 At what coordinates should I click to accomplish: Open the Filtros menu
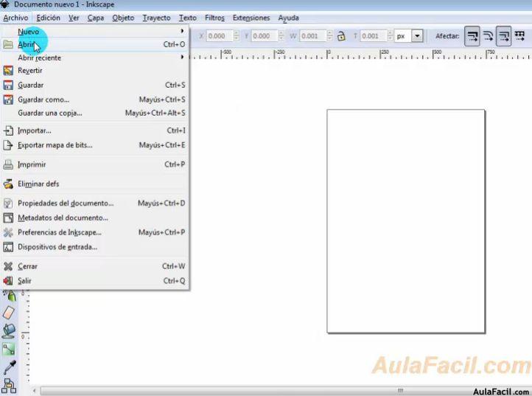214,18
